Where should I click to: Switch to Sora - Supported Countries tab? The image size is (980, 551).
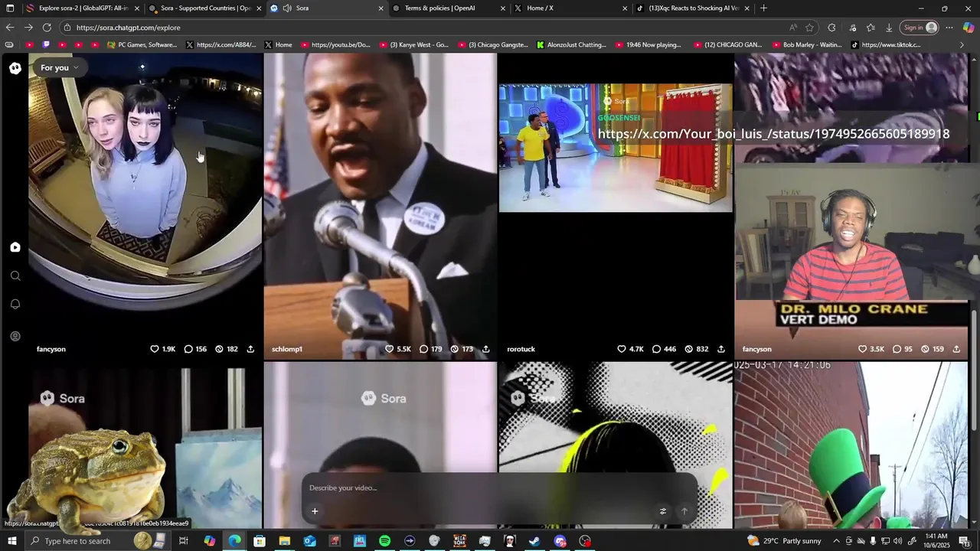point(205,8)
